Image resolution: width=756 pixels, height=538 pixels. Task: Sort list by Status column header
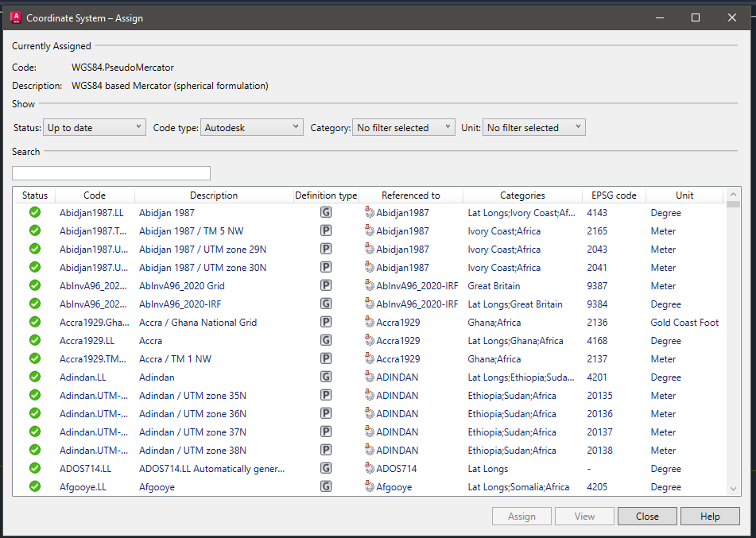pos(35,195)
